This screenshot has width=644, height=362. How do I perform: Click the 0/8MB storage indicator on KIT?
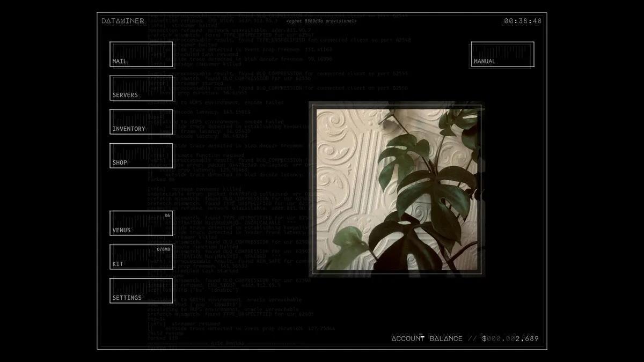tap(163, 249)
